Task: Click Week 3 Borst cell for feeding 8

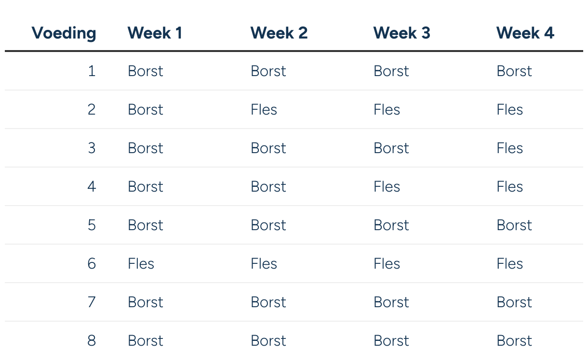Action: [x=391, y=341]
